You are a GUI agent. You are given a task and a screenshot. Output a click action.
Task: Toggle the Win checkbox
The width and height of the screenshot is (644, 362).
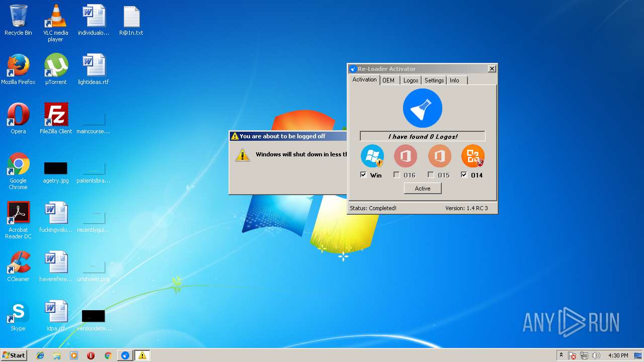click(364, 175)
